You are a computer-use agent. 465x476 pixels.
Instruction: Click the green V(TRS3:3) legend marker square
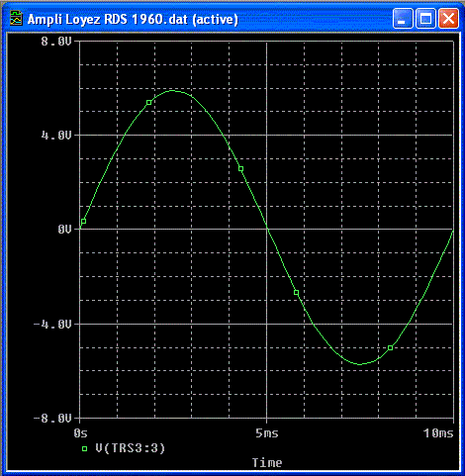tap(85, 448)
